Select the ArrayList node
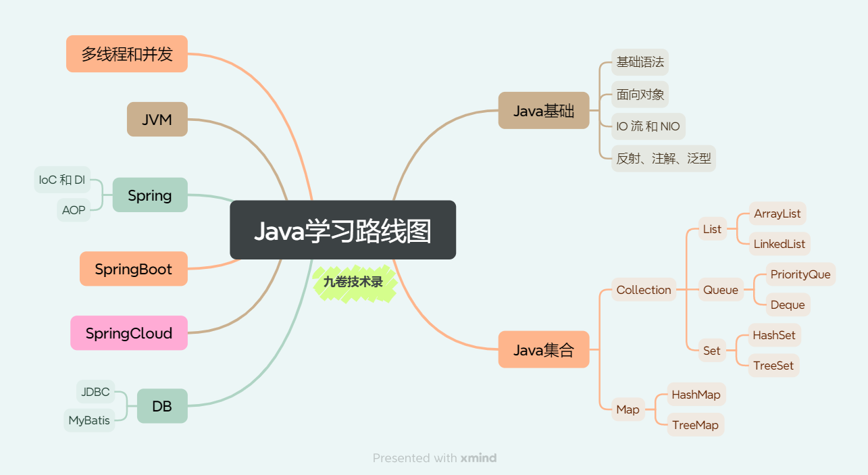 coord(777,214)
